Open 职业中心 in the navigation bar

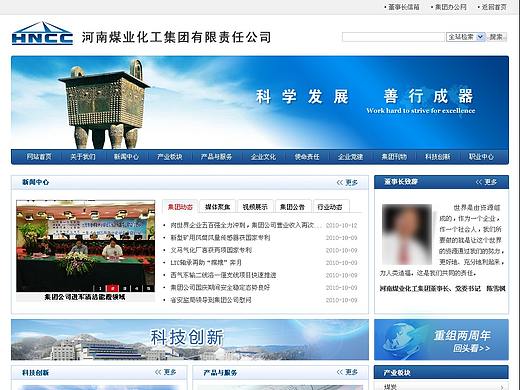tap(481, 157)
